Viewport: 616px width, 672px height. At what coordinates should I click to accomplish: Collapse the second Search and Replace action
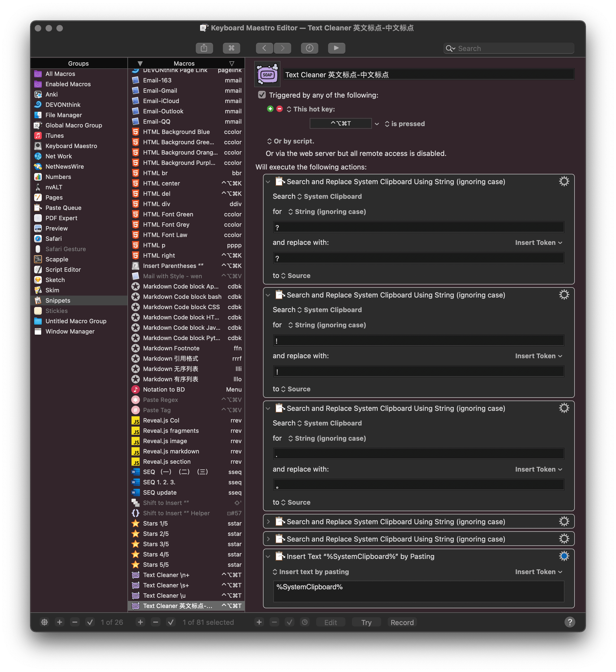click(x=268, y=295)
